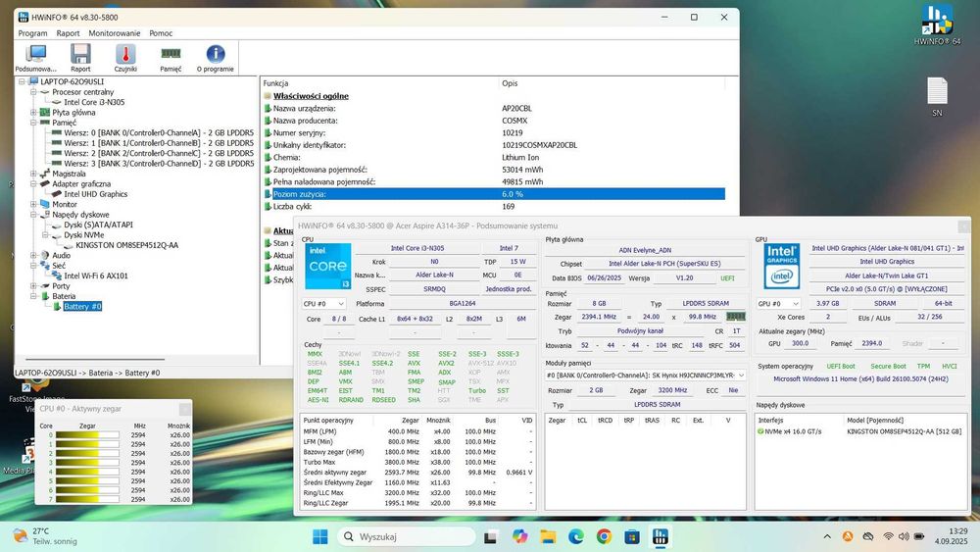Expand the Porty tree node
The width and height of the screenshot is (980, 552).
(33, 285)
